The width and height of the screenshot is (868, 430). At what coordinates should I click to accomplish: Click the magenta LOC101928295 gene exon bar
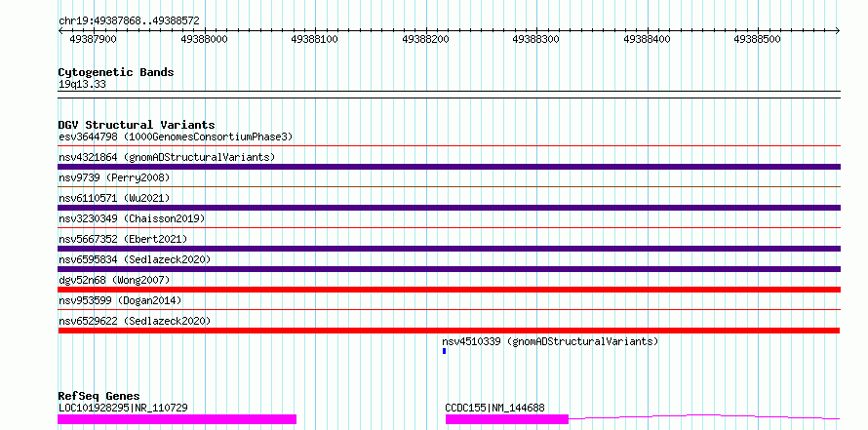point(178,419)
